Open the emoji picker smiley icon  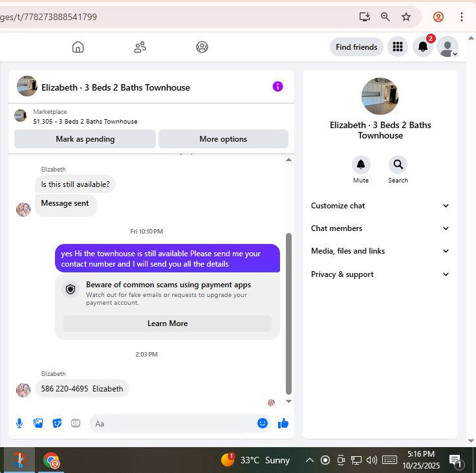(263, 423)
